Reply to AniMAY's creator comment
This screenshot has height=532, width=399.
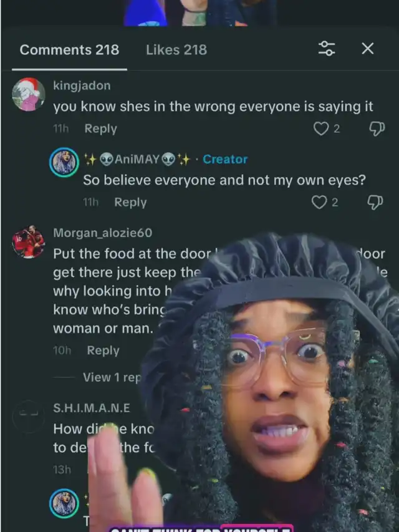[x=131, y=202]
